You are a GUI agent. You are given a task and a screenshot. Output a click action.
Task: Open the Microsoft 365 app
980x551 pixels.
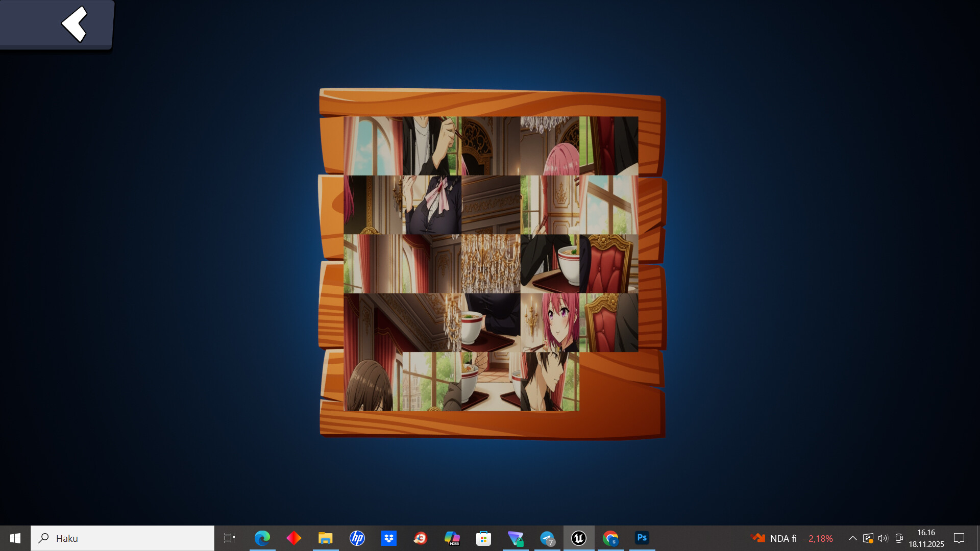[x=452, y=538]
